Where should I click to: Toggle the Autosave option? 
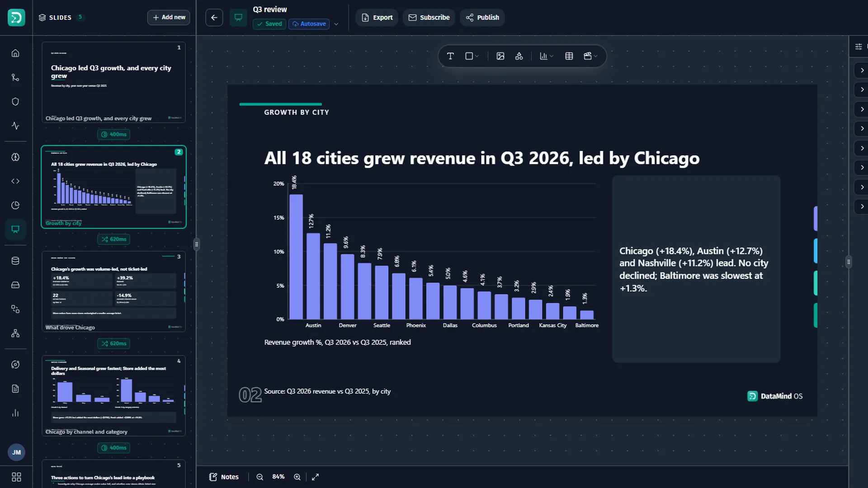coord(309,24)
